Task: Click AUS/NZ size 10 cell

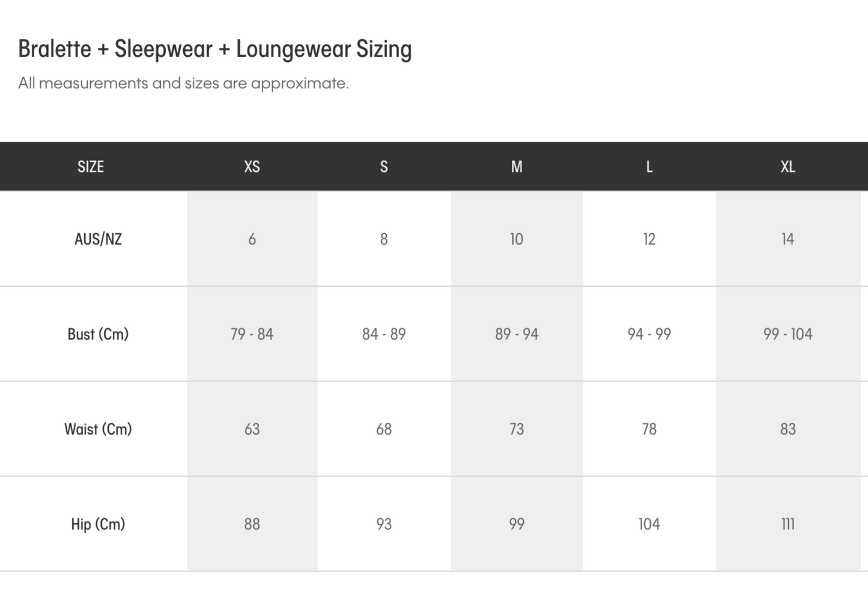Action: (x=517, y=239)
